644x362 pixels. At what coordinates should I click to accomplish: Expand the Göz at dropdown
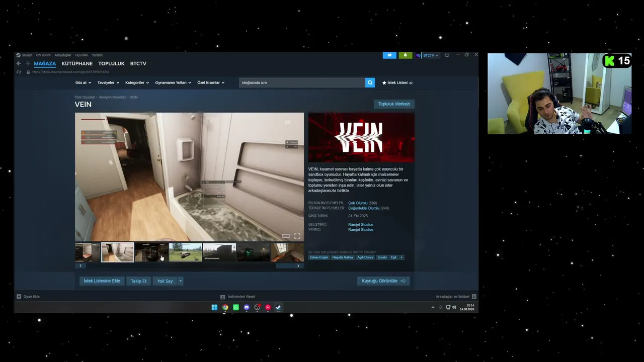click(x=83, y=82)
